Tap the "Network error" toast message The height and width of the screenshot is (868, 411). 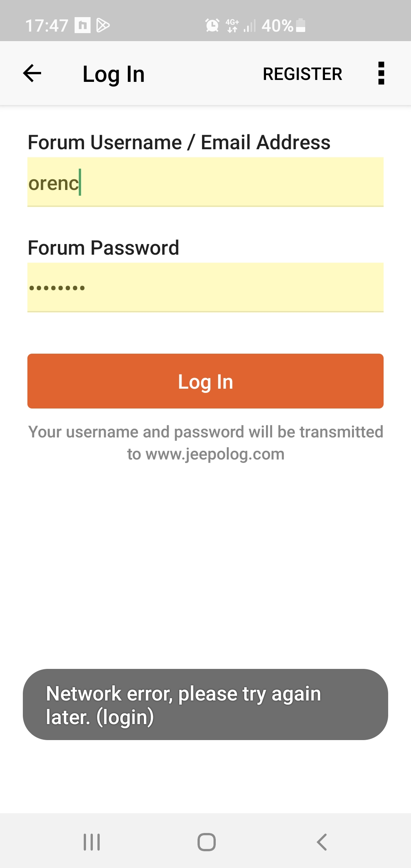tap(205, 705)
